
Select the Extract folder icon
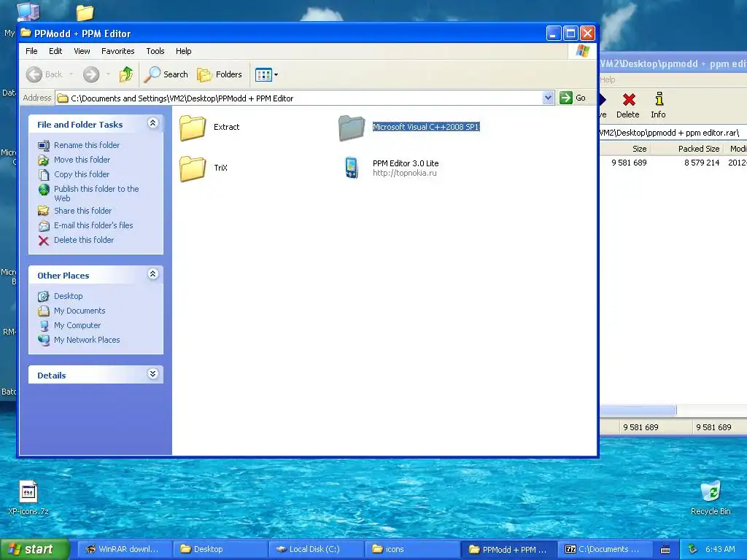[x=193, y=128]
